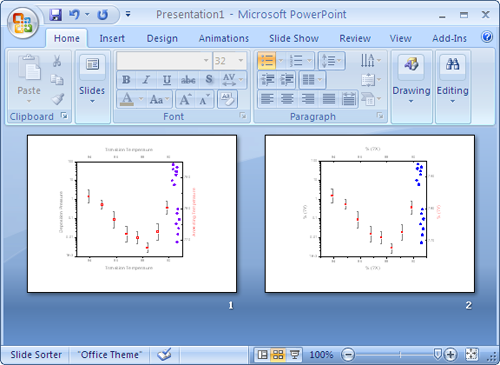Cut the selection with scissors icon
The width and height of the screenshot is (500, 365).
click(57, 61)
